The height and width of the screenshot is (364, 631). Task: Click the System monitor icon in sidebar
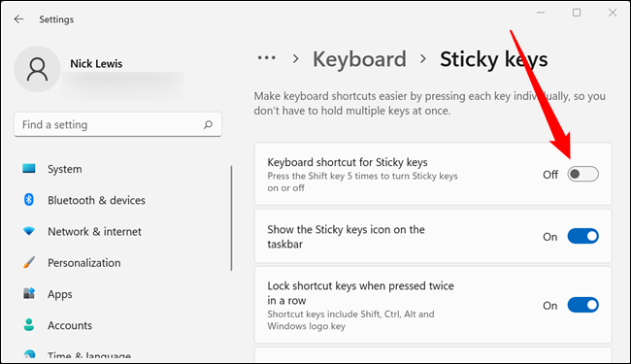(29, 168)
